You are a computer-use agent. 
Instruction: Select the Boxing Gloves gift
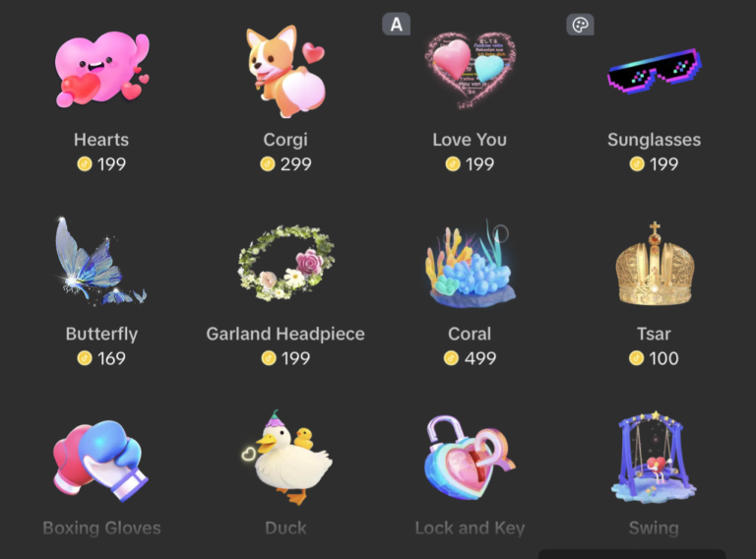click(x=100, y=460)
